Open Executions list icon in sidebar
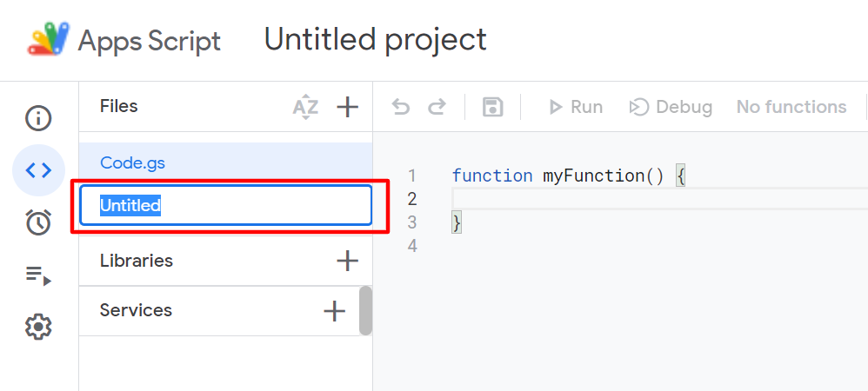The height and width of the screenshot is (391, 868). 39,275
